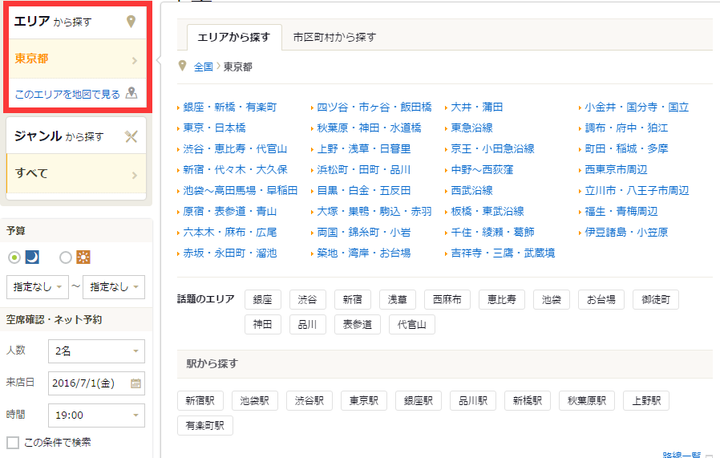The image size is (720, 458).
Task: Click the 渋谷 trending area button
Action: [x=308, y=300]
